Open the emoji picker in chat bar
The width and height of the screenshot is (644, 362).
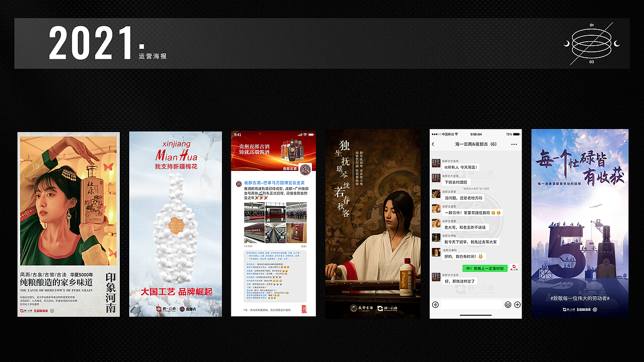[508, 305]
